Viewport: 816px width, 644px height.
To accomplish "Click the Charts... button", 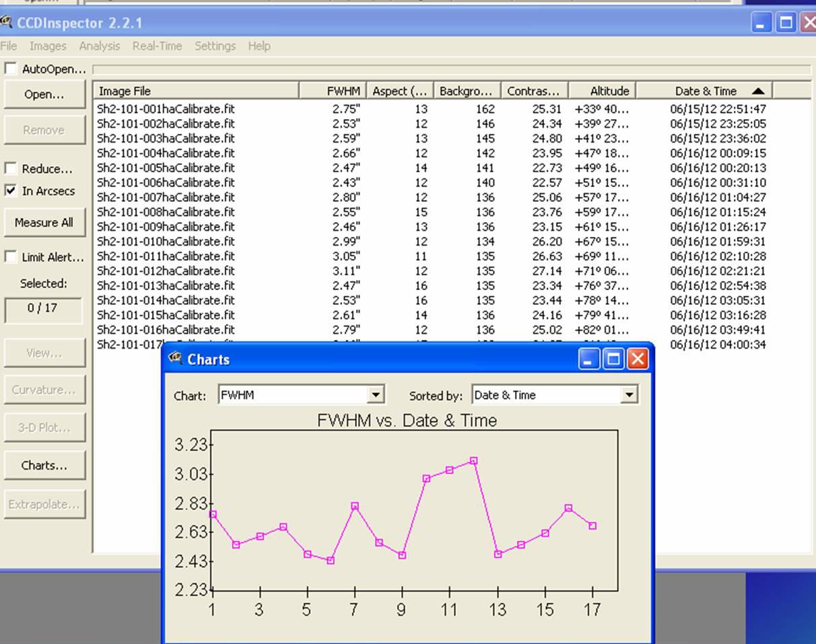I will tap(44, 465).
